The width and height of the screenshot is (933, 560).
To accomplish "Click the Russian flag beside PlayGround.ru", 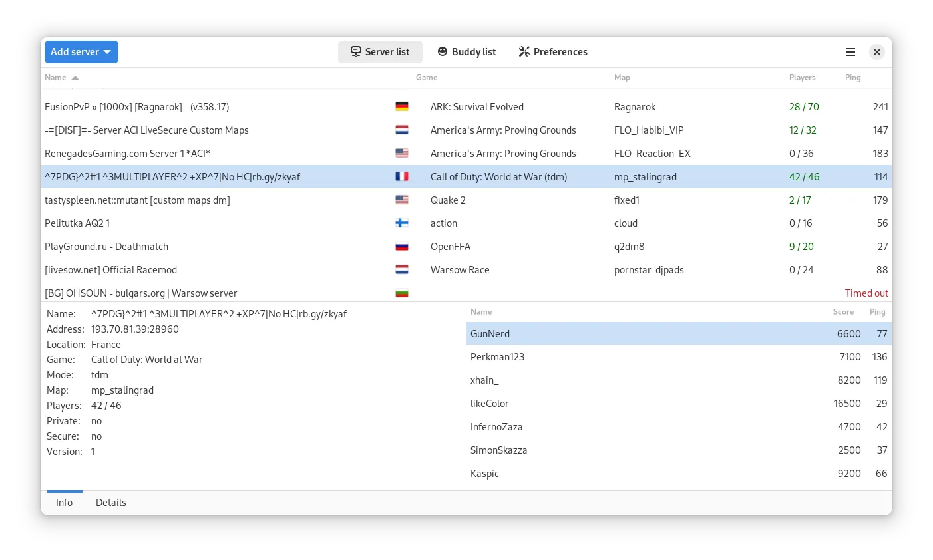I will 402,247.
